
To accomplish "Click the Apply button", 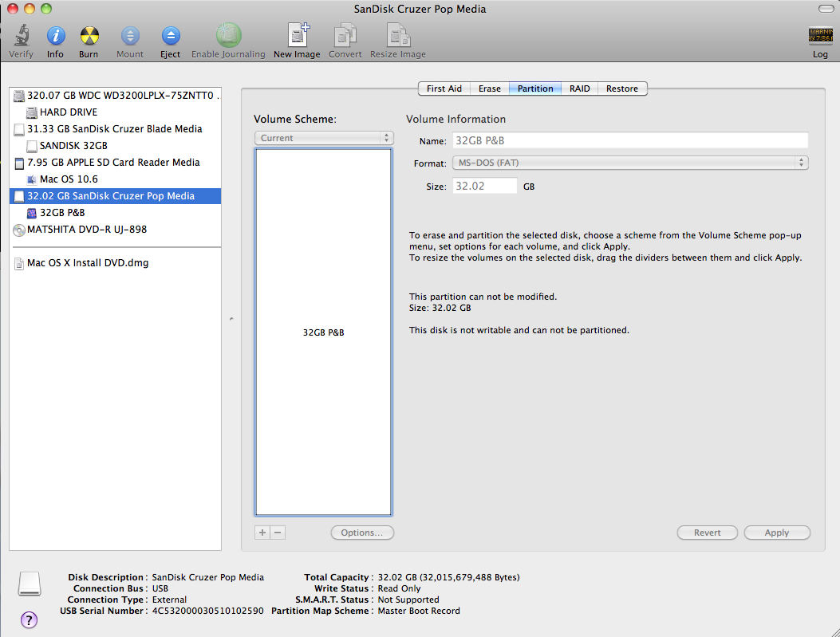I will 777,533.
